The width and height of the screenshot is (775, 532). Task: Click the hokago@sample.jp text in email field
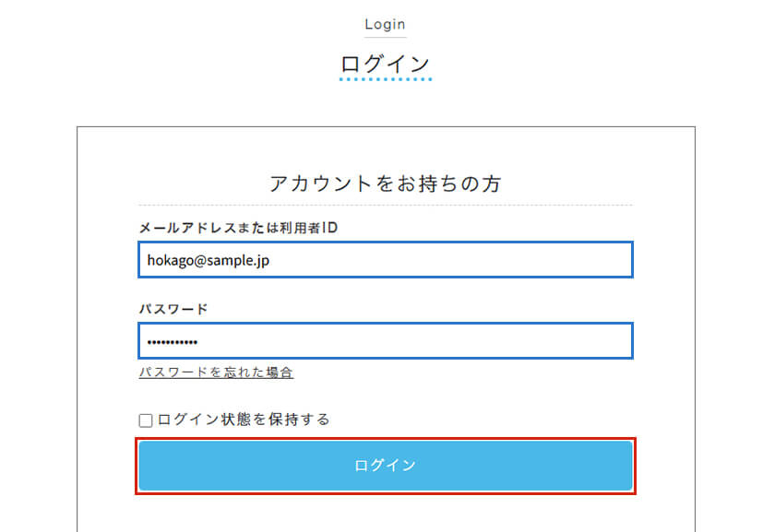(209, 260)
